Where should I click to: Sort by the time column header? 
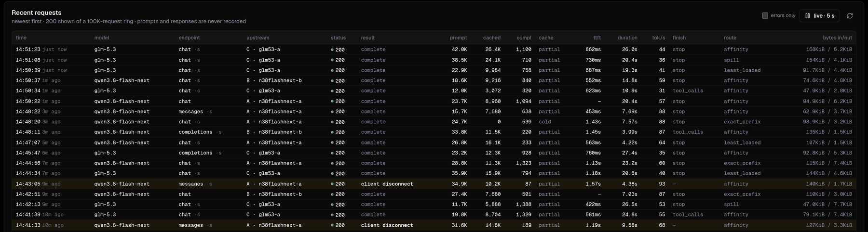click(21, 38)
